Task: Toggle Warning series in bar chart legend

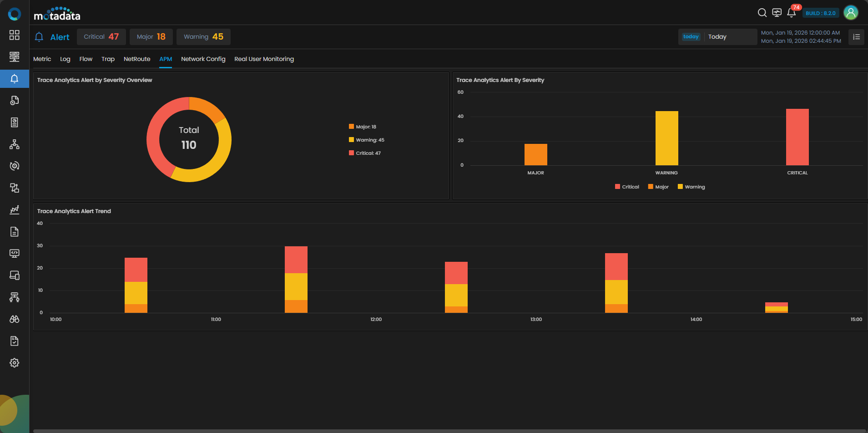Action: click(691, 187)
